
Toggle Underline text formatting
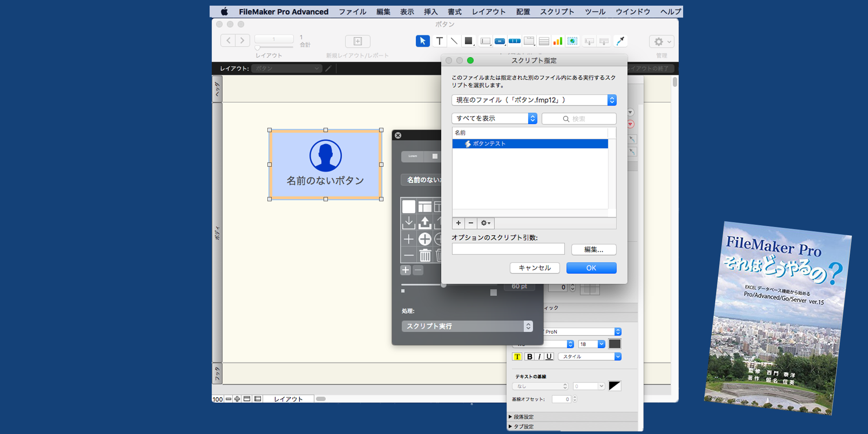tap(549, 357)
